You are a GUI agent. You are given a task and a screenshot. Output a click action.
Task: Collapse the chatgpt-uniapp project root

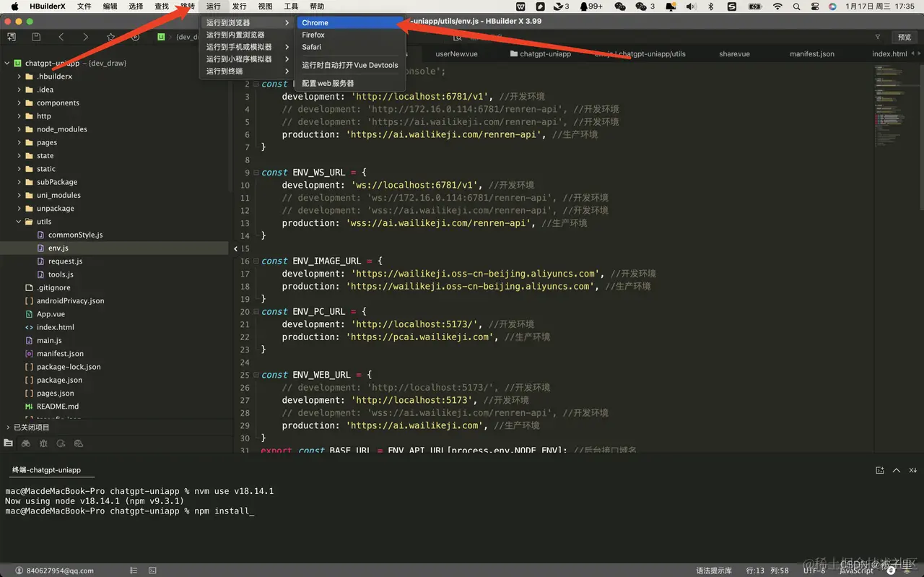coord(7,64)
